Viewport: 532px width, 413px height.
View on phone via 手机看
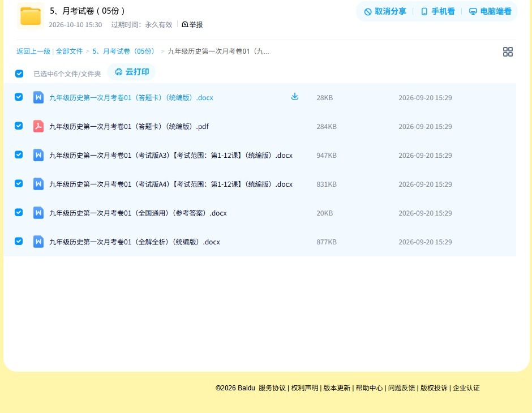coord(437,11)
